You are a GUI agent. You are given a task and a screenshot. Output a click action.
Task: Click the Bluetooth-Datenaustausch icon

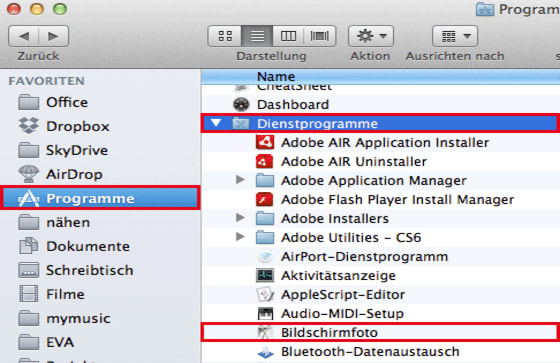(x=265, y=353)
